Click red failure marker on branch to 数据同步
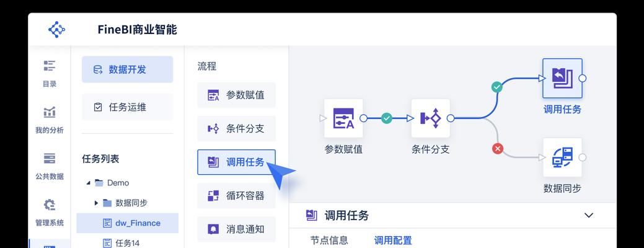This screenshot has height=248, width=644. coord(497,149)
